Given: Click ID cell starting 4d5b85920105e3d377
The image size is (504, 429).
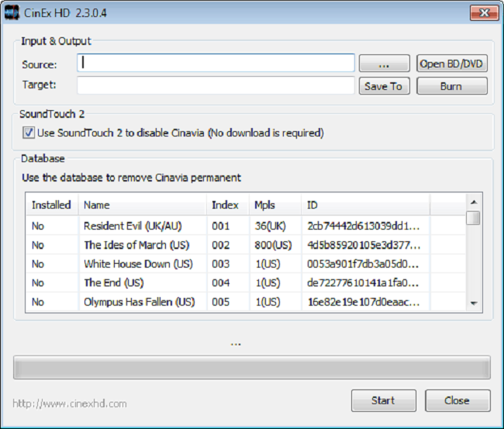Looking at the screenshot, I should (364, 245).
